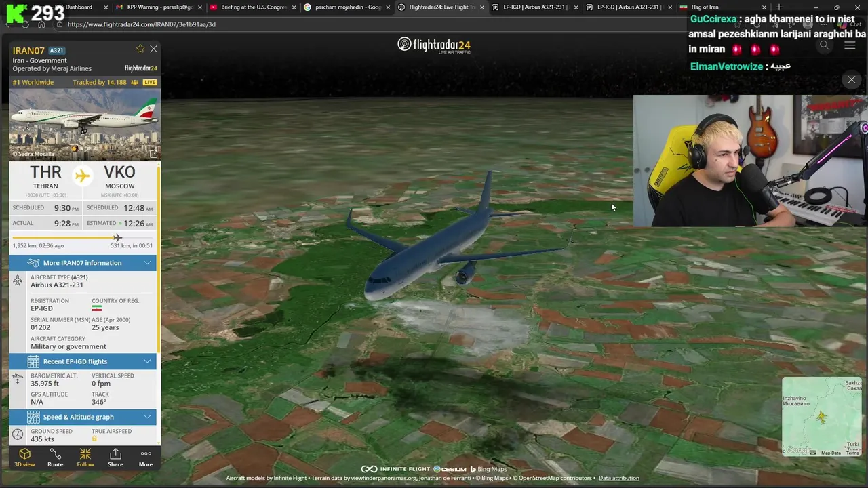Click the Cesium logo in footer
This screenshot has width=868, height=488.
(x=450, y=469)
